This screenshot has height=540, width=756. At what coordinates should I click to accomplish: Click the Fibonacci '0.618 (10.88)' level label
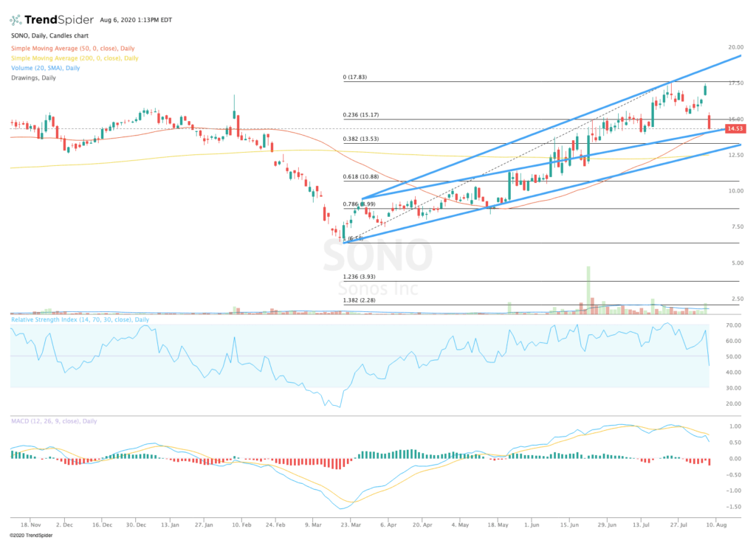[360, 177]
